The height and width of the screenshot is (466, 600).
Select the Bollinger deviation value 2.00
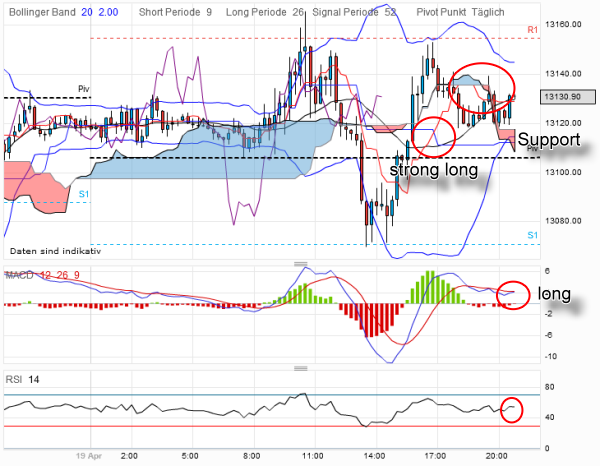(108, 12)
